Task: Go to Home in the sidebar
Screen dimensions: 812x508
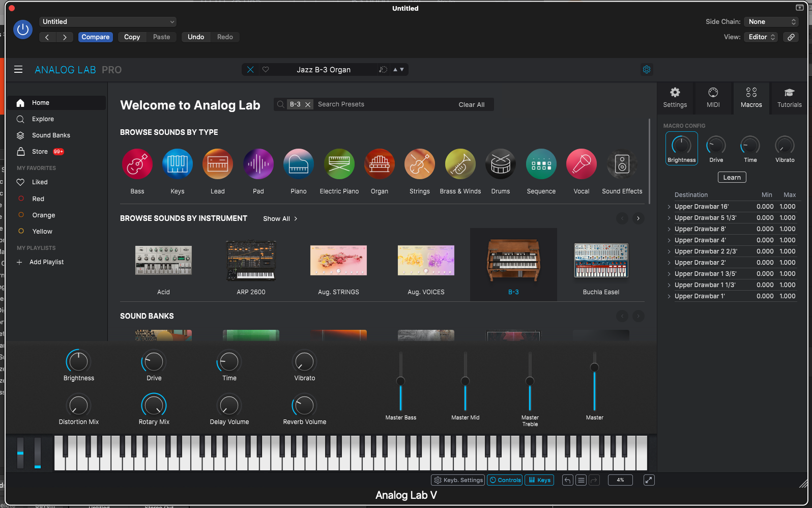Action: [x=56, y=103]
